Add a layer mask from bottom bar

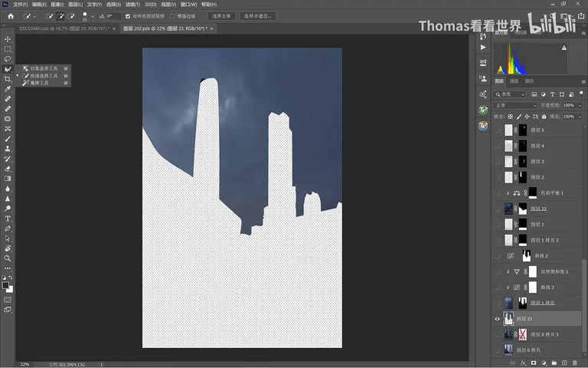click(533, 363)
